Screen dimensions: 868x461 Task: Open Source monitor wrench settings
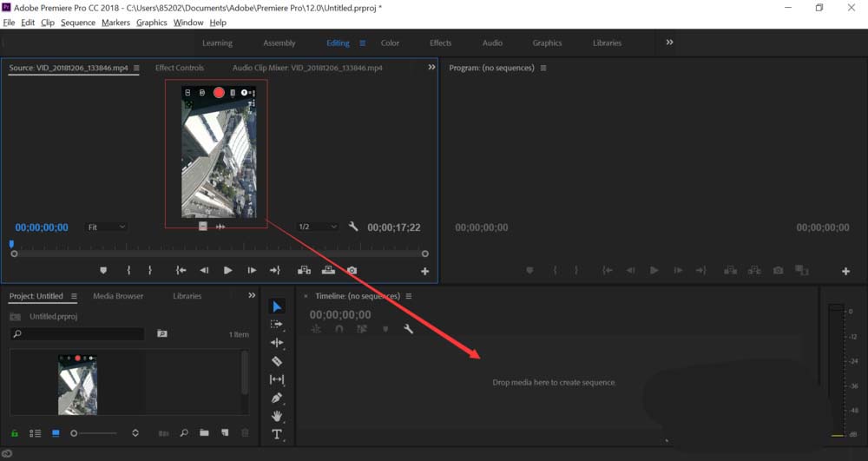coord(353,227)
